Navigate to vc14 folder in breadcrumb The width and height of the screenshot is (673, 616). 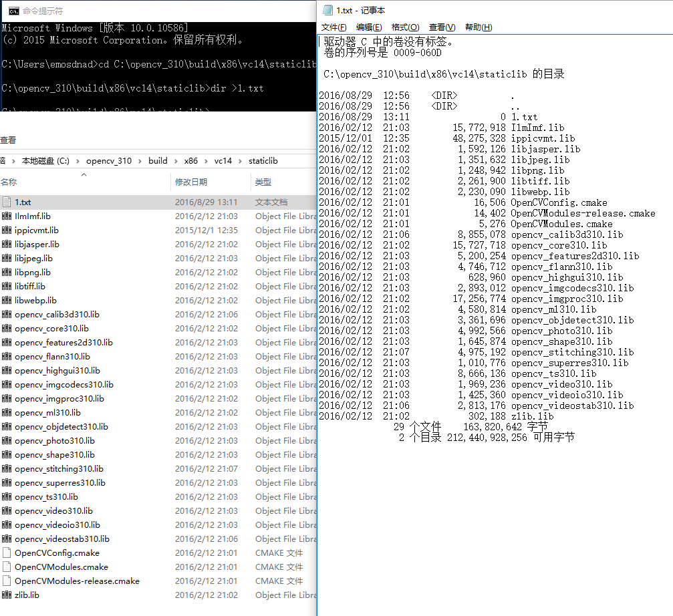coord(223,161)
